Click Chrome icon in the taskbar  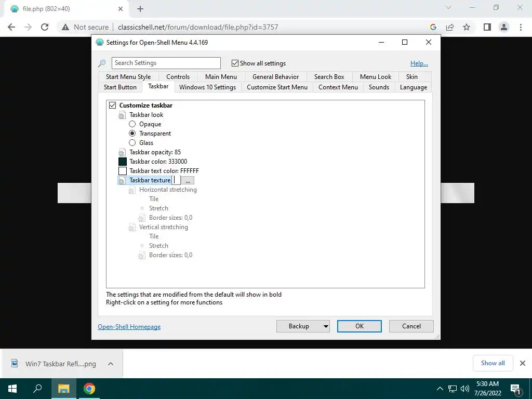89,389
